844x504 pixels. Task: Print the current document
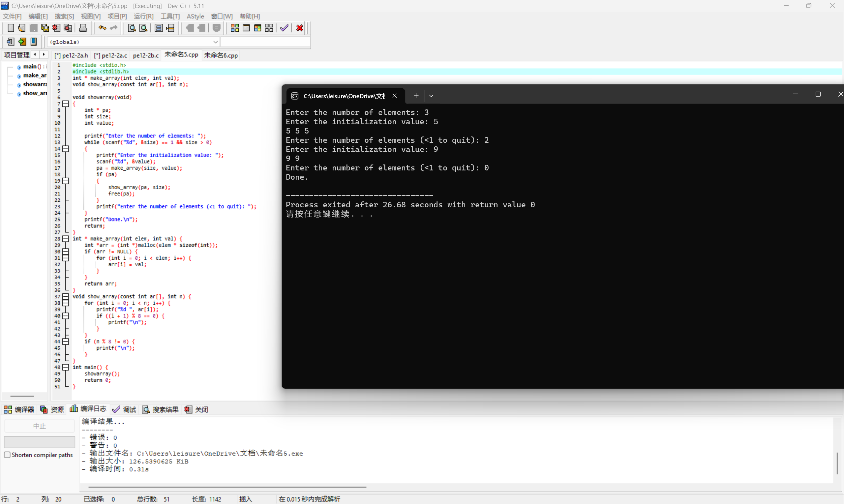(x=83, y=28)
